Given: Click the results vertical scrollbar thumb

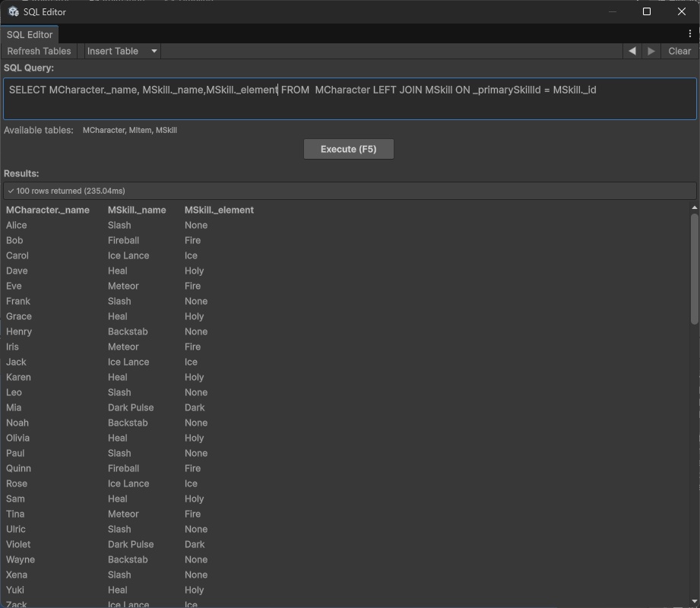Looking at the screenshot, I should [x=694, y=269].
